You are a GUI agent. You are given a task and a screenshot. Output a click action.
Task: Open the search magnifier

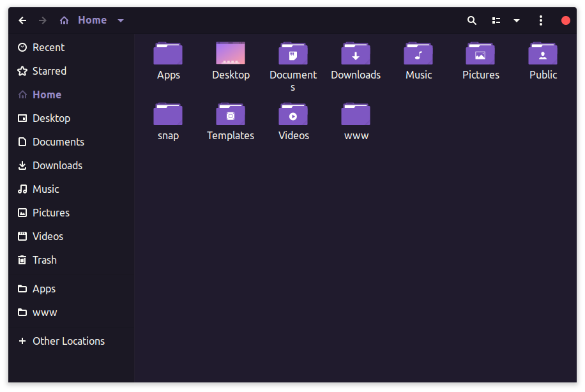coord(472,20)
